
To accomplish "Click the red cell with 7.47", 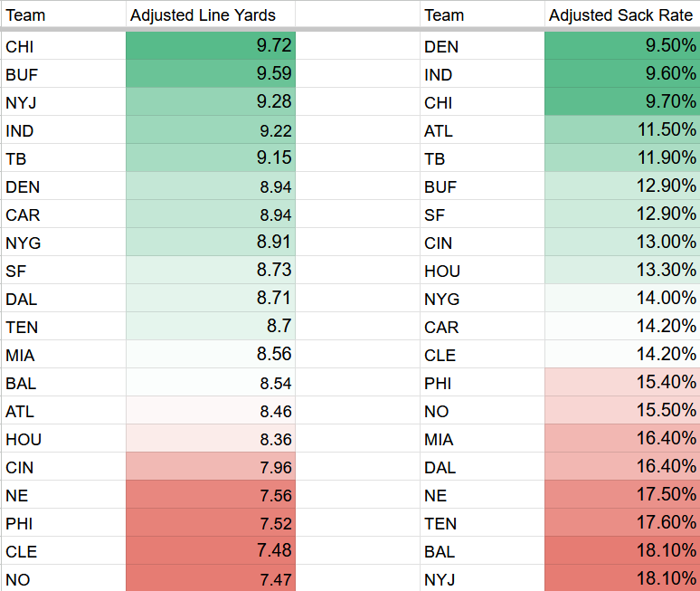I will (210, 579).
